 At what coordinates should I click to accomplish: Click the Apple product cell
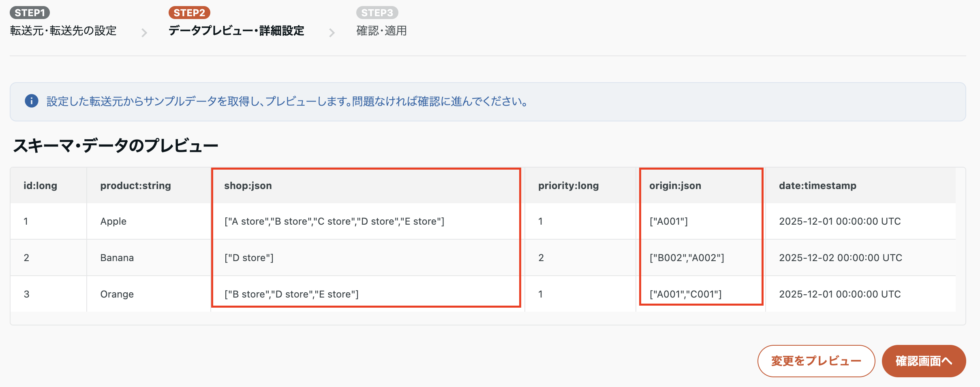(113, 221)
